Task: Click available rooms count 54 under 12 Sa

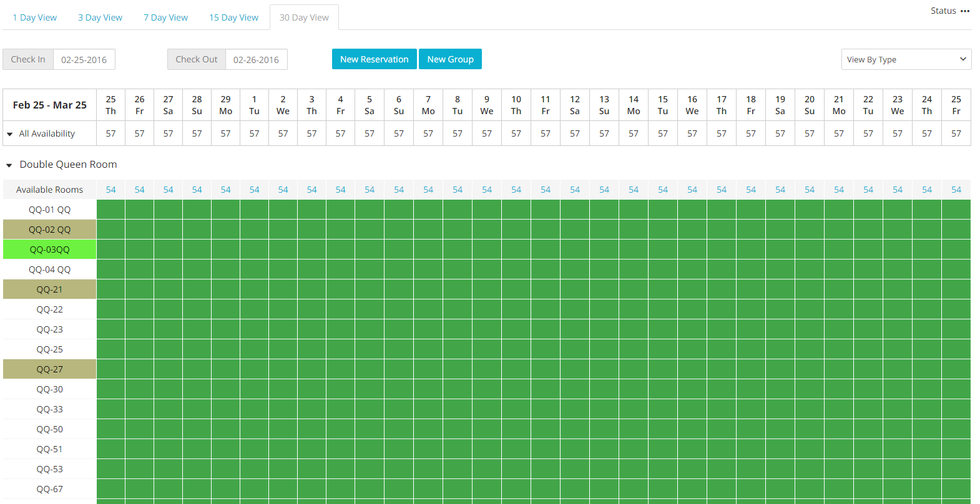Action: click(x=575, y=190)
